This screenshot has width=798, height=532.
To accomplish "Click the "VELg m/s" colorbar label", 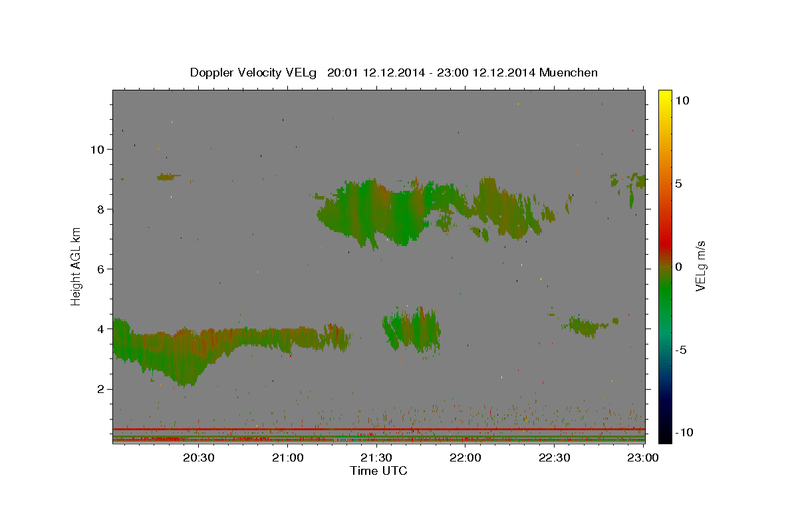I will [x=701, y=267].
